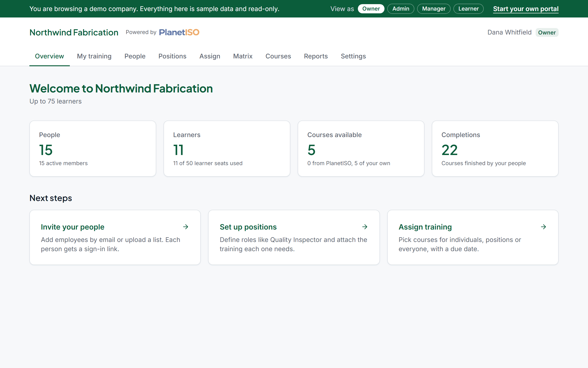Open Invite your people step
588x368 pixels.
(x=115, y=237)
